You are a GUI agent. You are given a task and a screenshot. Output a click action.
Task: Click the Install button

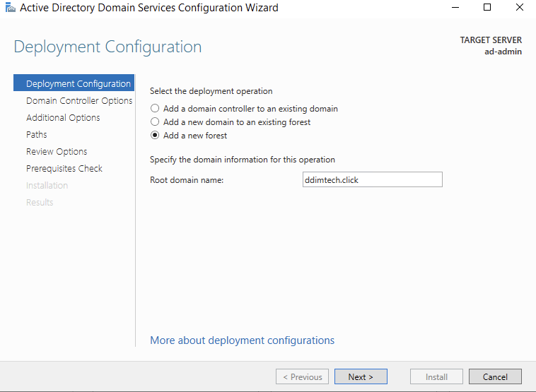(x=436, y=376)
